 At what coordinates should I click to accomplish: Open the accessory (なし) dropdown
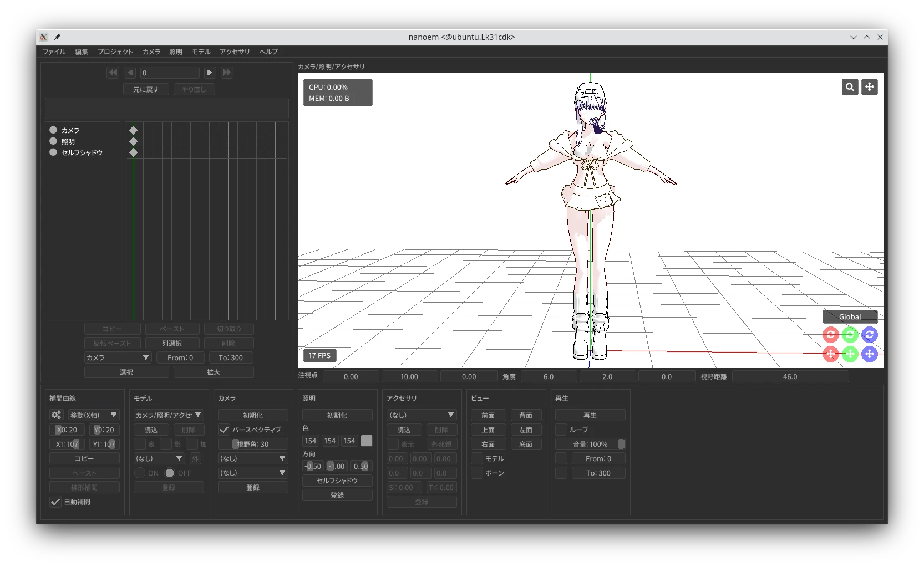tap(422, 415)
